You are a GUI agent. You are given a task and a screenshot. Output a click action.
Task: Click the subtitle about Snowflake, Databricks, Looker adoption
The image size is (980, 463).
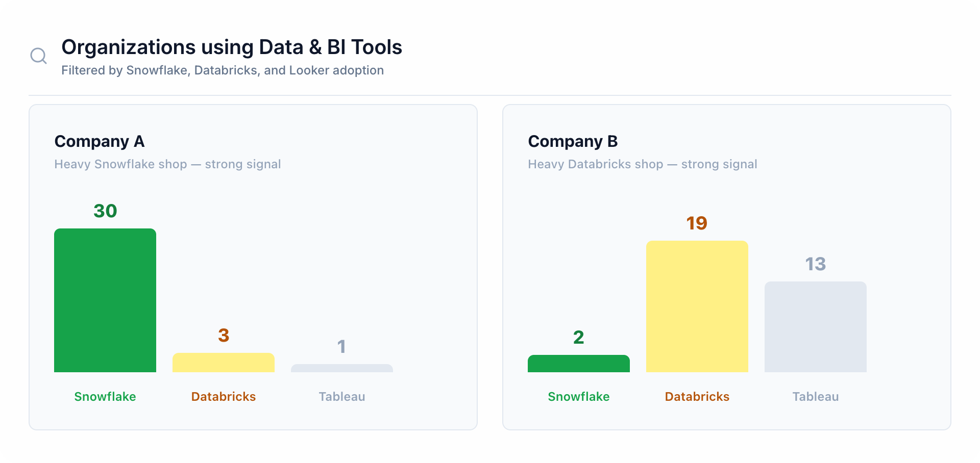(223, 70)
